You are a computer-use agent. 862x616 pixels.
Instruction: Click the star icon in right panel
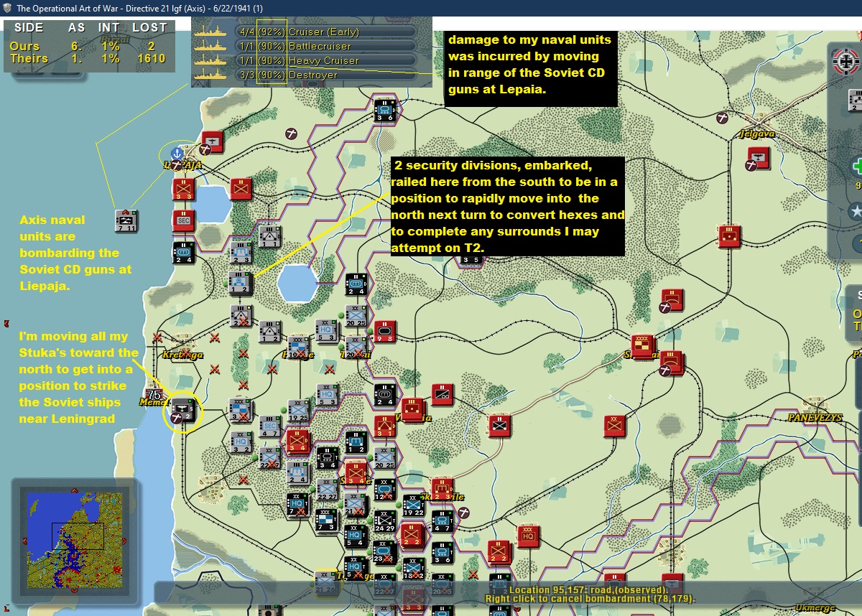tap(856, 211)
